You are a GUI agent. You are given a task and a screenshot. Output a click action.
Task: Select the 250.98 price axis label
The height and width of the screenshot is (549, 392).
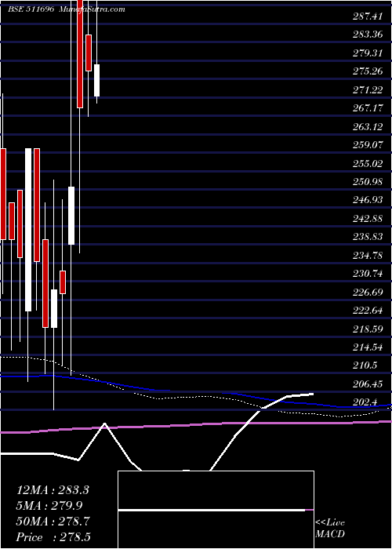point(367,182)
